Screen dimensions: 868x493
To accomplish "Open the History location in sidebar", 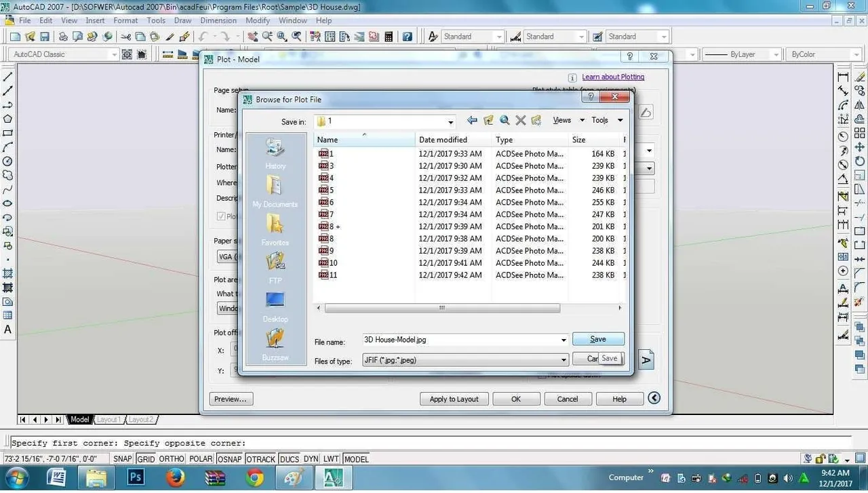I will (275, 153).
